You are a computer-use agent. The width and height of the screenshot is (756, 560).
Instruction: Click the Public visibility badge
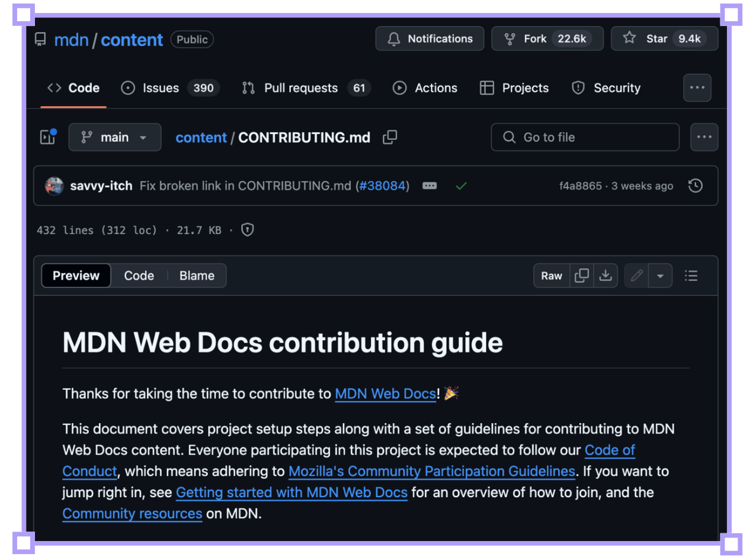tap(192, 40)
